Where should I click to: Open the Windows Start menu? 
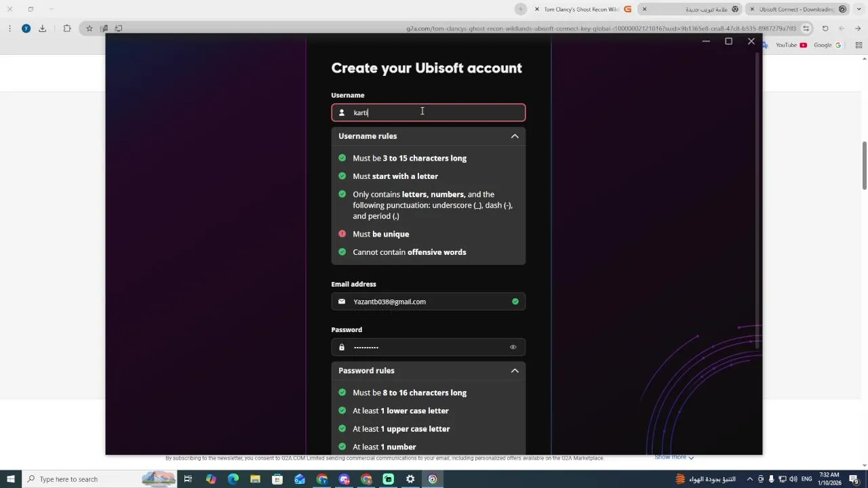click(11, 479)
